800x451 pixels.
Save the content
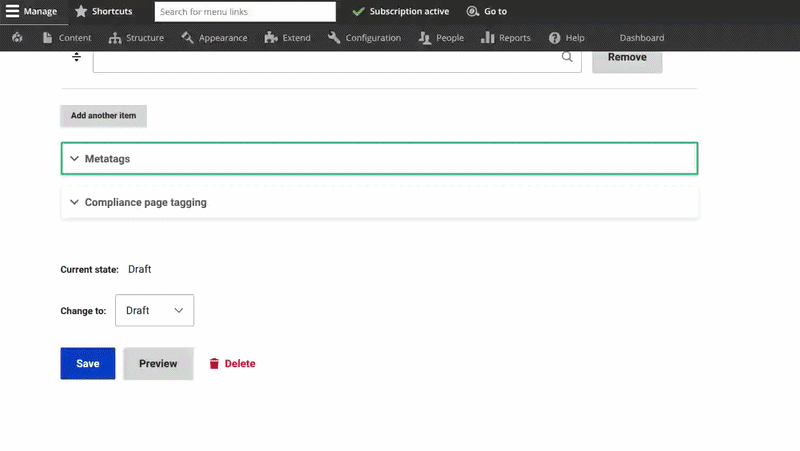pyautogui.click(x=88, y=364)
